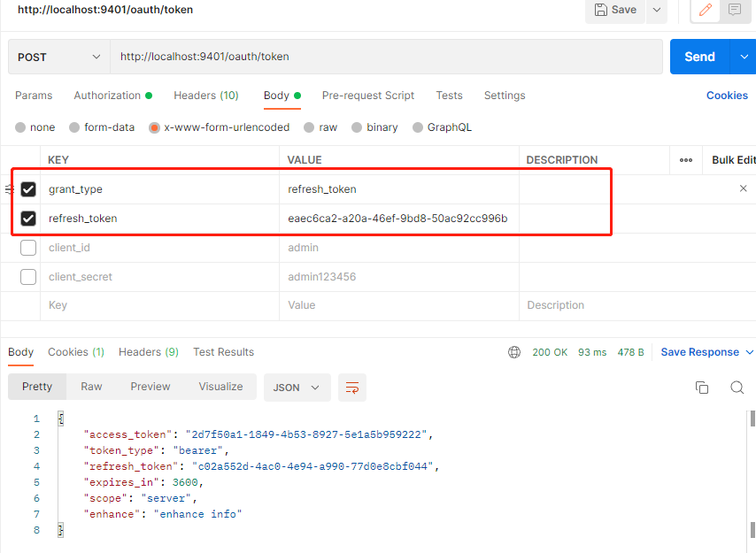Click the refresh_token value cell in grant_type row
Image resolution: width=756 pixels, height=553 pixels.
pyautogui.click(x=399, y=189)
